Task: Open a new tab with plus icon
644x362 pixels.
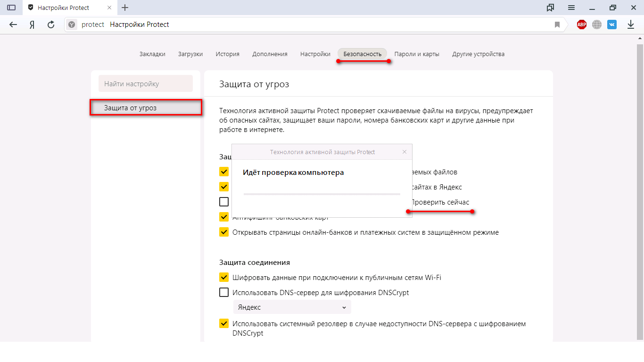Action: (125, 8)
